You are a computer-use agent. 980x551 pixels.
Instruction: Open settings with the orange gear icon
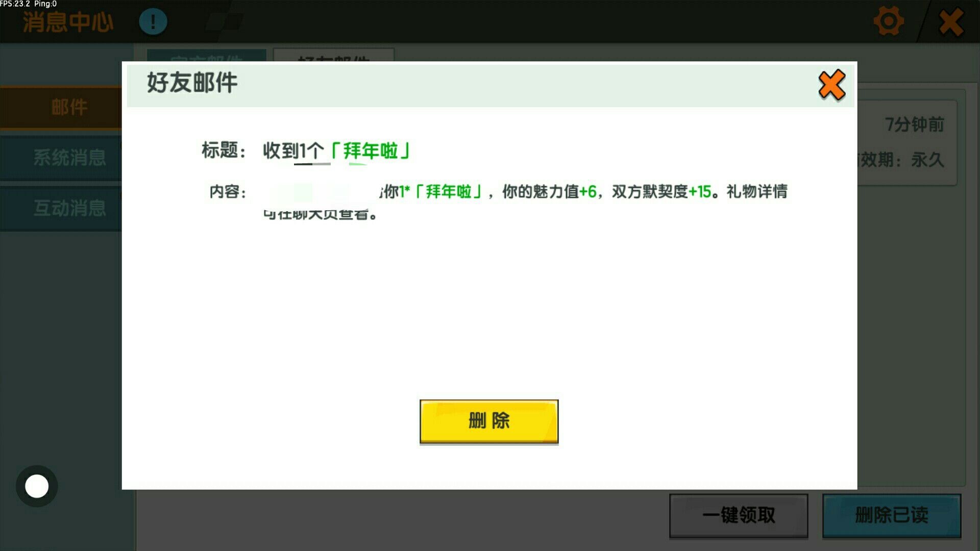(x=888, y=21)
